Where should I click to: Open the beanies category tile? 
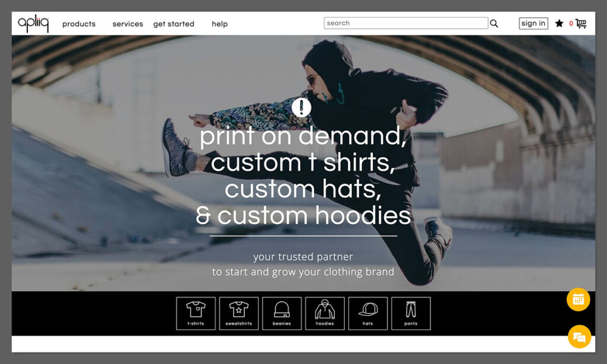(282, 313)
